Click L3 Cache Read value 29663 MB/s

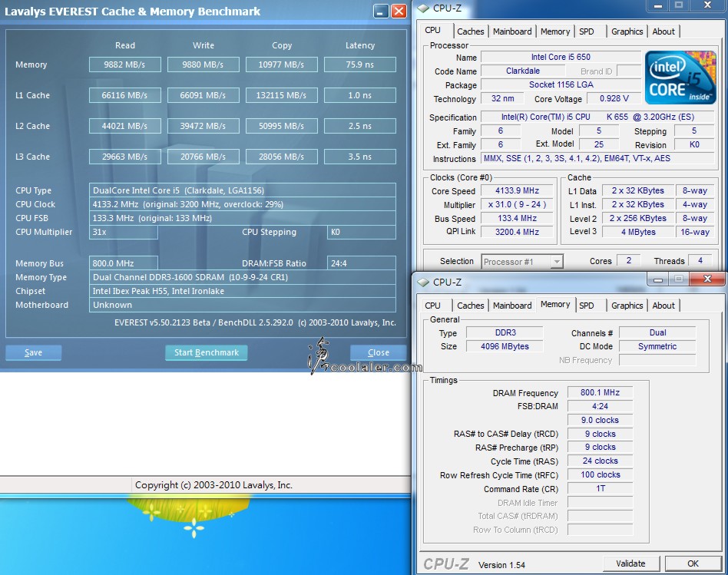point(125,157)
